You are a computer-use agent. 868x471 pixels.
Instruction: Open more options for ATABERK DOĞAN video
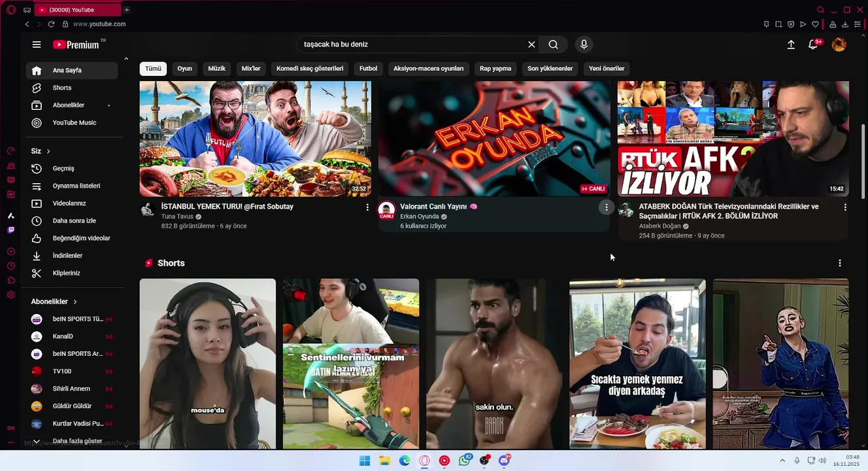point(845,207)
